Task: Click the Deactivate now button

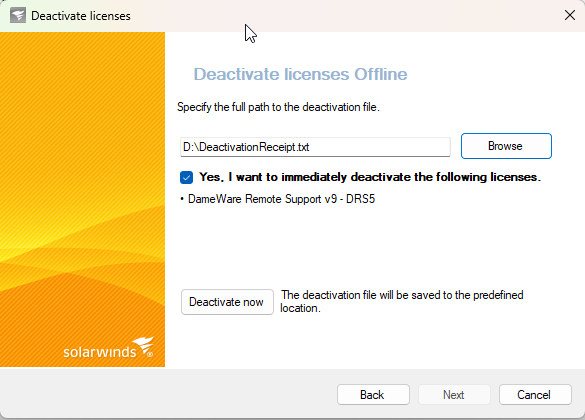Action: pos(227,302)
